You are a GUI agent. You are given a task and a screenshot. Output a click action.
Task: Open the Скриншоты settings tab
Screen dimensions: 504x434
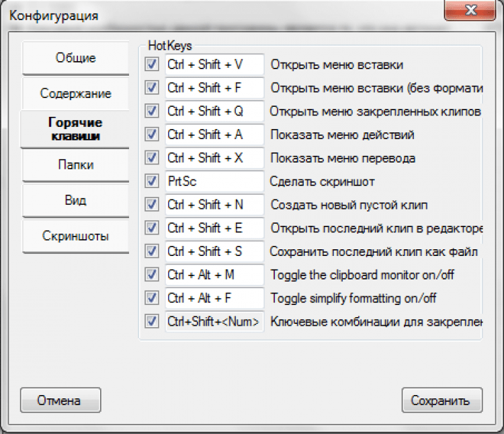[75, 236]
